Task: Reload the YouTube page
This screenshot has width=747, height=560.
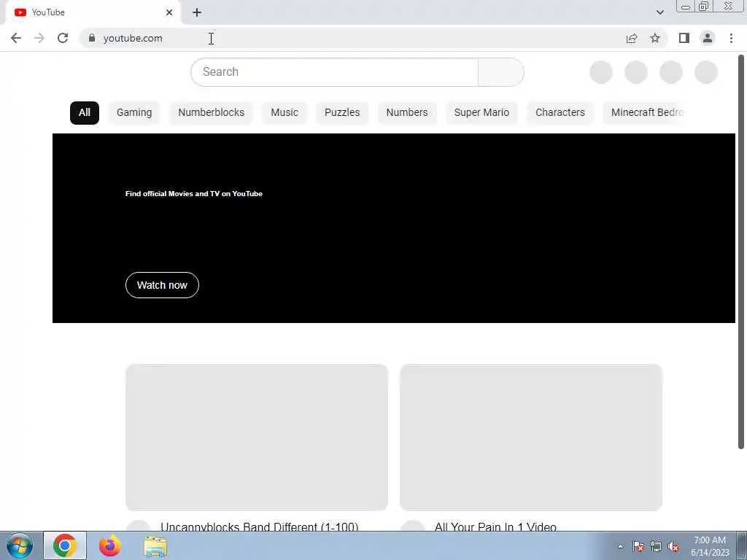Action: click(63, 38)
